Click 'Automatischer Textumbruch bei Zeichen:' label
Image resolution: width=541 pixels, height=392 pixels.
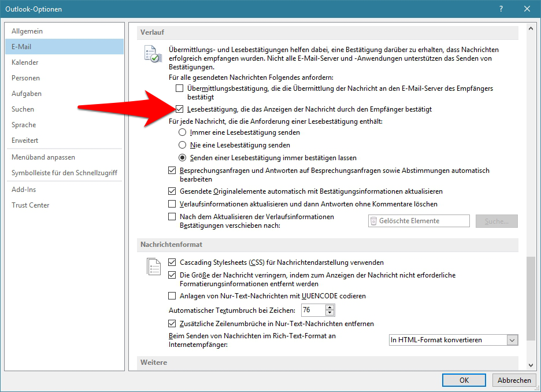[x=232, y=310]
